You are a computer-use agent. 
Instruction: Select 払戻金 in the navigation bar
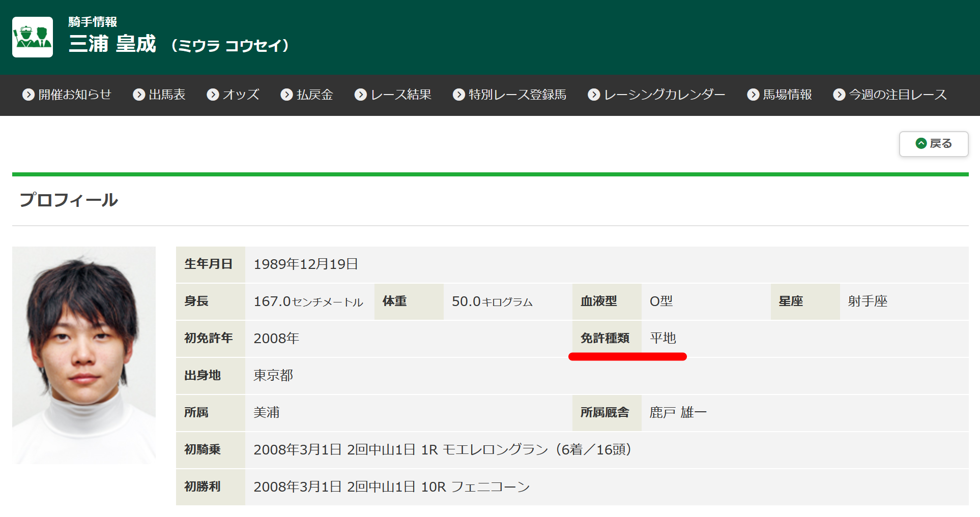307,95
